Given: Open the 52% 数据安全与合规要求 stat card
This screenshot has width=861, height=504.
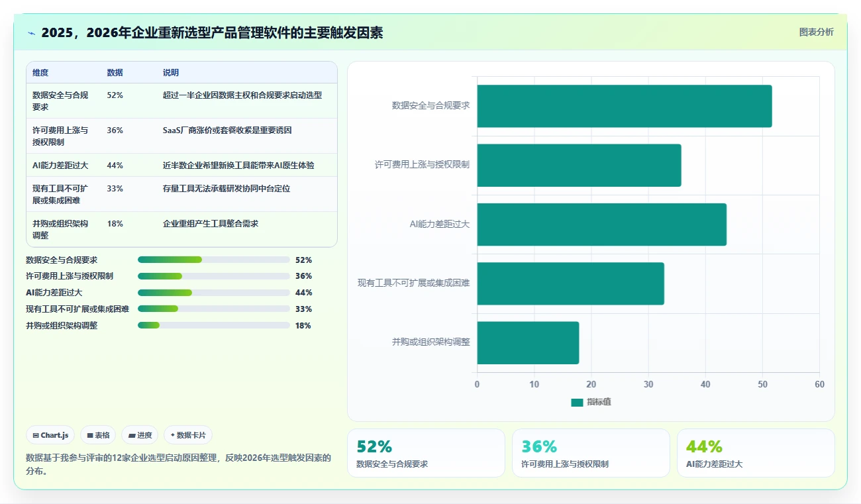Looking at the screenshot, I should click(x=426, y=453).
